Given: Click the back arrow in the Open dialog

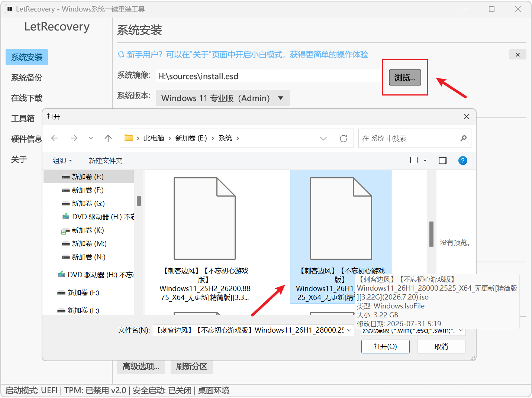Looking at the screenshot, I should (55, 138).
